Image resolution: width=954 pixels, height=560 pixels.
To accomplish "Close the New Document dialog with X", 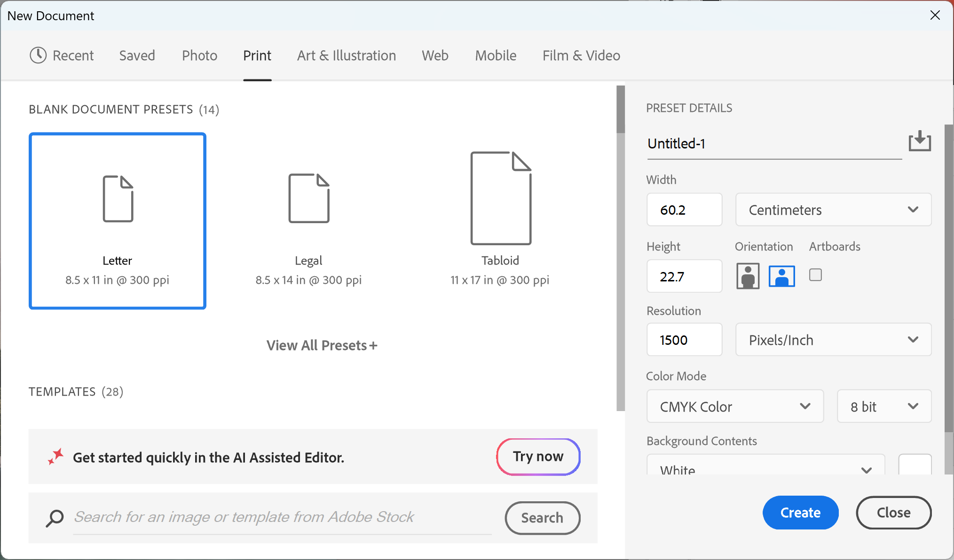I will coord(935,15).
